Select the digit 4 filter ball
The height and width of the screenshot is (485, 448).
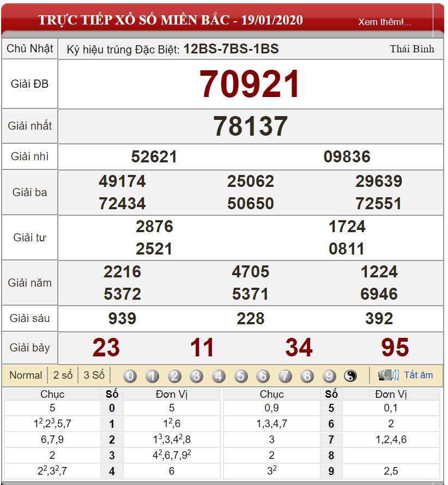pos(219,376)
